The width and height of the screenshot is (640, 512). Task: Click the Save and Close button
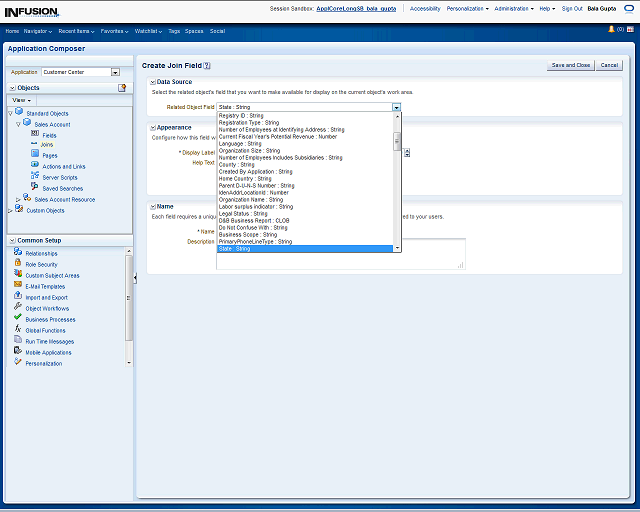point(570,65)
